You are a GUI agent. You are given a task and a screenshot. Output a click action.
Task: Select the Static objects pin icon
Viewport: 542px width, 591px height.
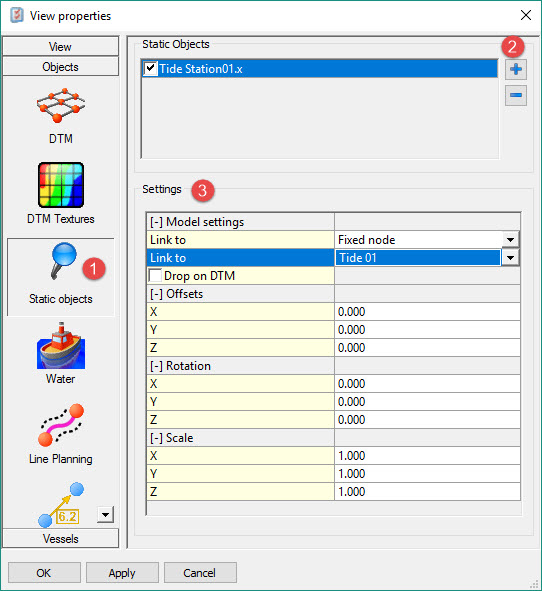(63, 261)
